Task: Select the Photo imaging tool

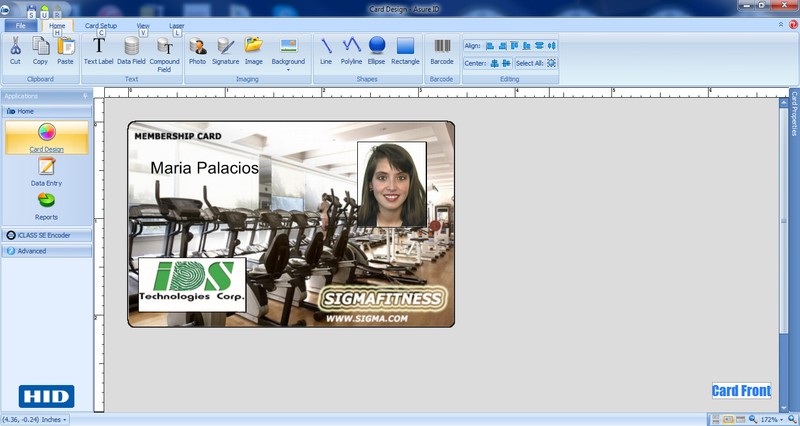Action: tap(197, 51)
